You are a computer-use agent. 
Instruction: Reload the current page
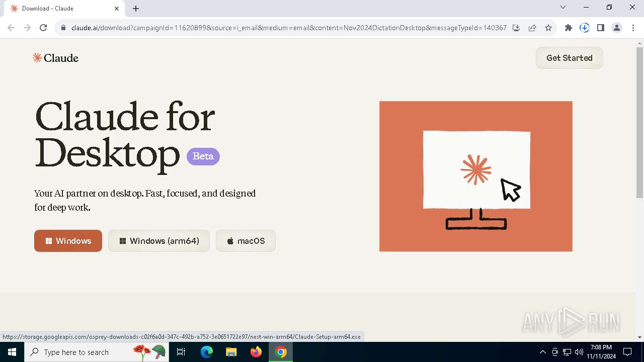(43, 28)
